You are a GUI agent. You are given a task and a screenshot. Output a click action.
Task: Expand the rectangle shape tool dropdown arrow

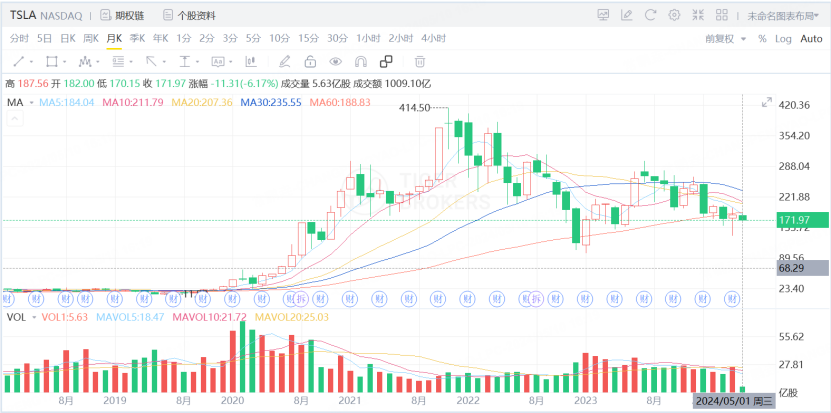click(66, 61)
